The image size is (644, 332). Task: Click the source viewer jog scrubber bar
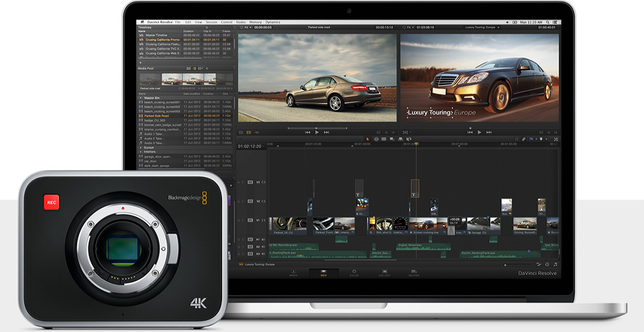pos(317,128)
